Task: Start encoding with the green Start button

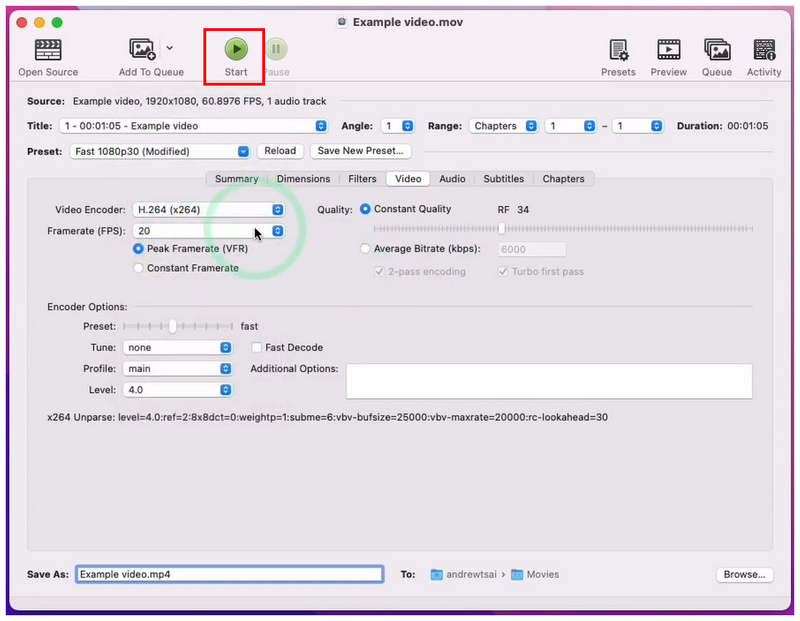Action: [x=236, y=49]
